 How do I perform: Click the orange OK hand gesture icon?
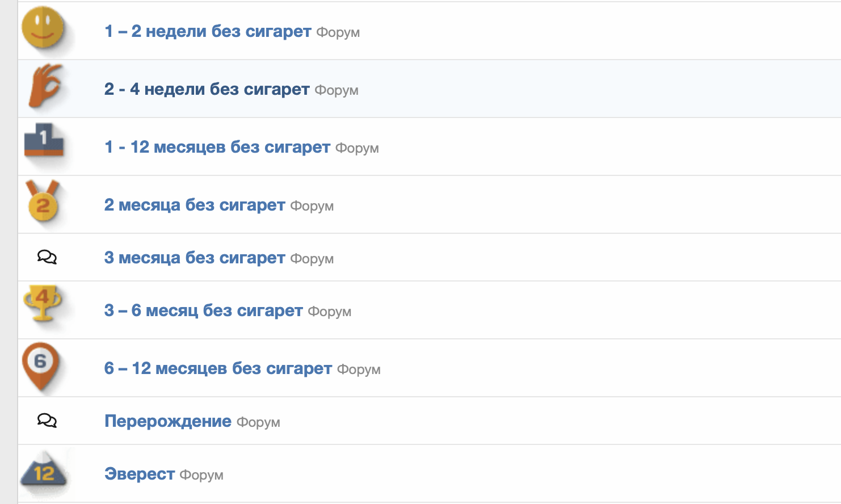[45, 85]
